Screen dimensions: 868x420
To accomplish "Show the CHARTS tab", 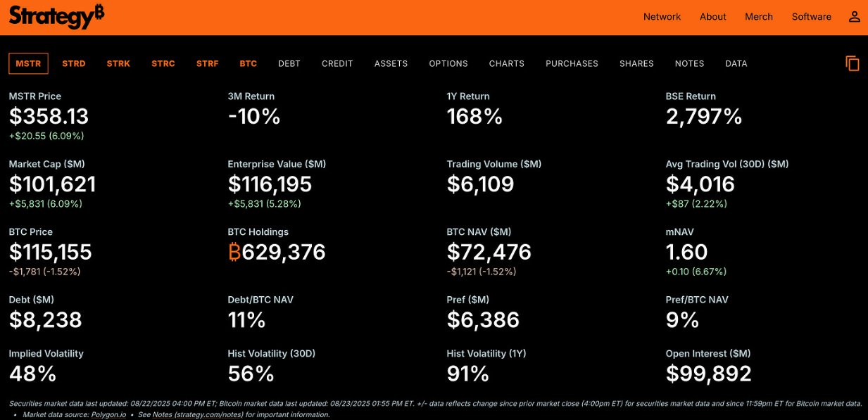I will click(x=507, y=63).
